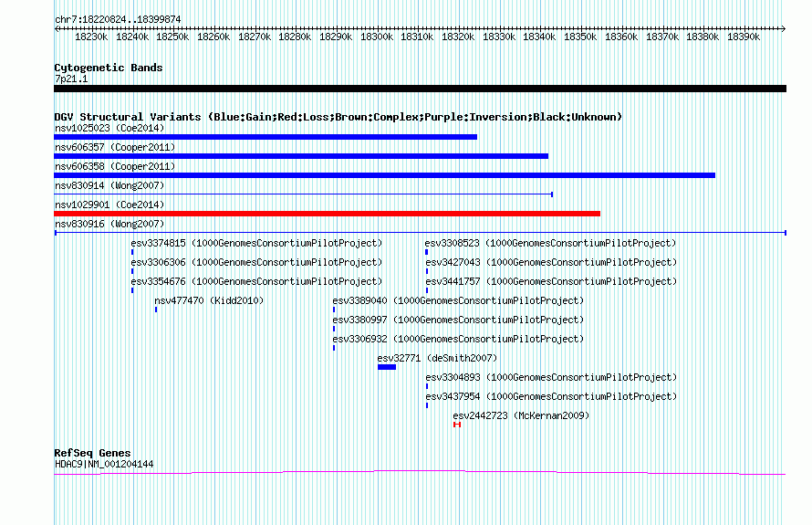Click the esv3437954 variant label

click(551, 396)
